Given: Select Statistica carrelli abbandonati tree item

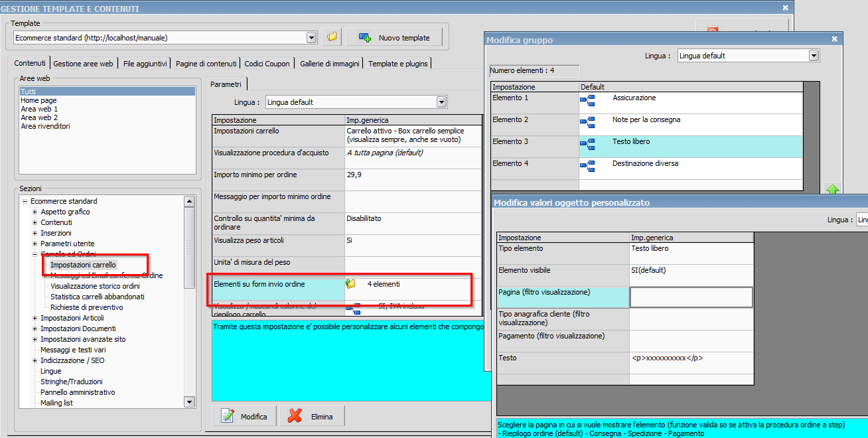Looking at the screenshot, I should [98, 297].
